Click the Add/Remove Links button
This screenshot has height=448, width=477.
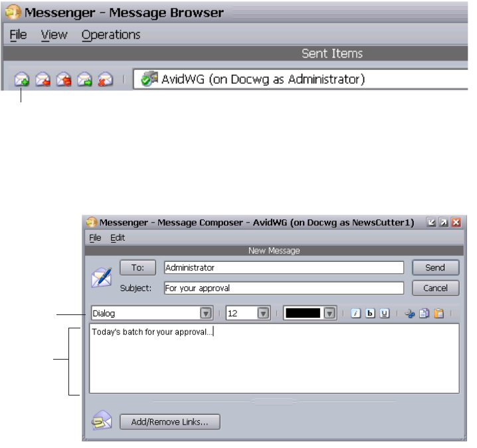170,422
